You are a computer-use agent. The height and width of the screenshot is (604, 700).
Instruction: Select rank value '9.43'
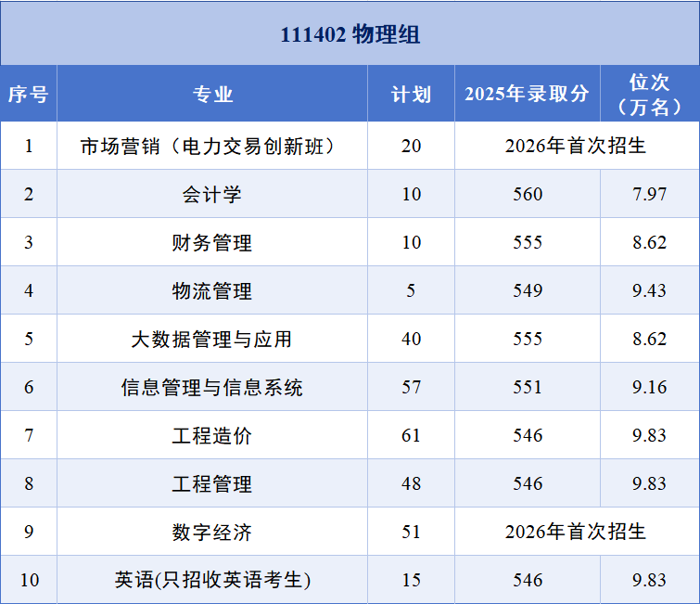pyautogui.click(x=650, y=290)
